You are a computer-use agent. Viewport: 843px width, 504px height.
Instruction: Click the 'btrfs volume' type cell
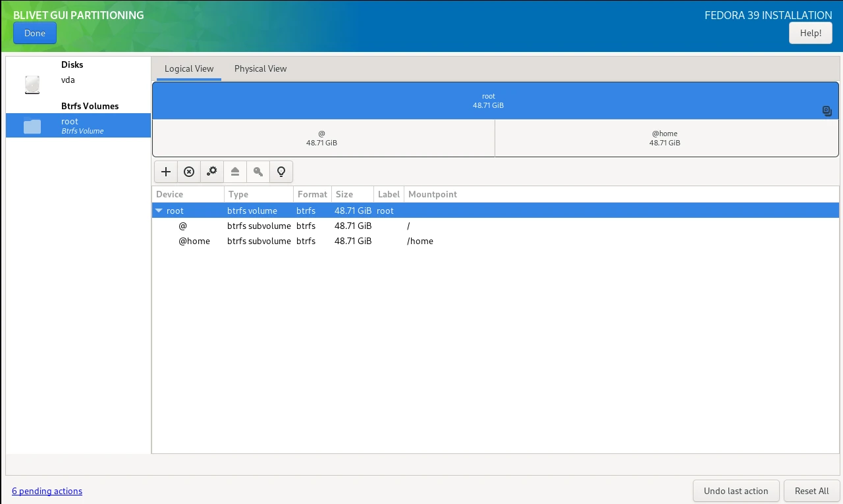click(x=252, y=211)
